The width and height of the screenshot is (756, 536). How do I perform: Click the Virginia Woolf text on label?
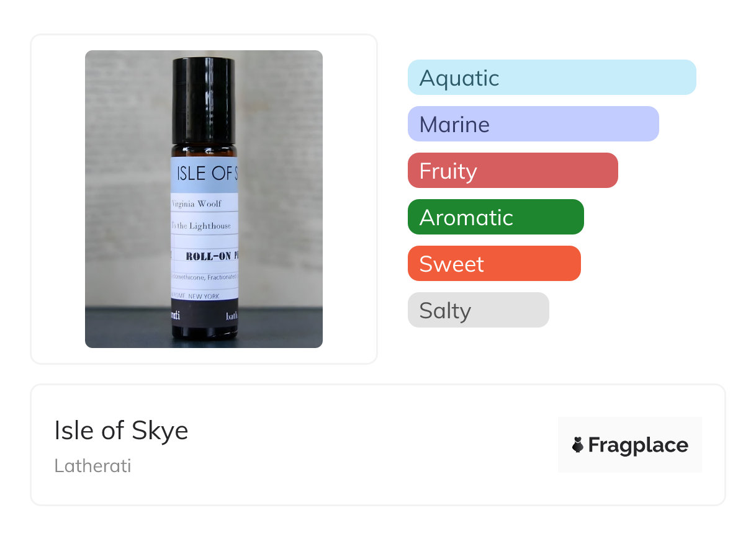[197, 203]
